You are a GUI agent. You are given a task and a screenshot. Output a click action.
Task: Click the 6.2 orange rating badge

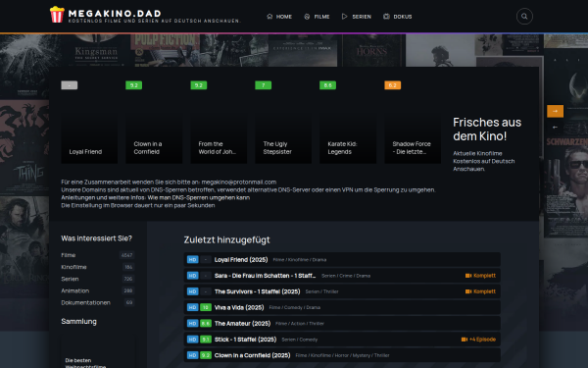pyautogui.click(x=393, y=85)
